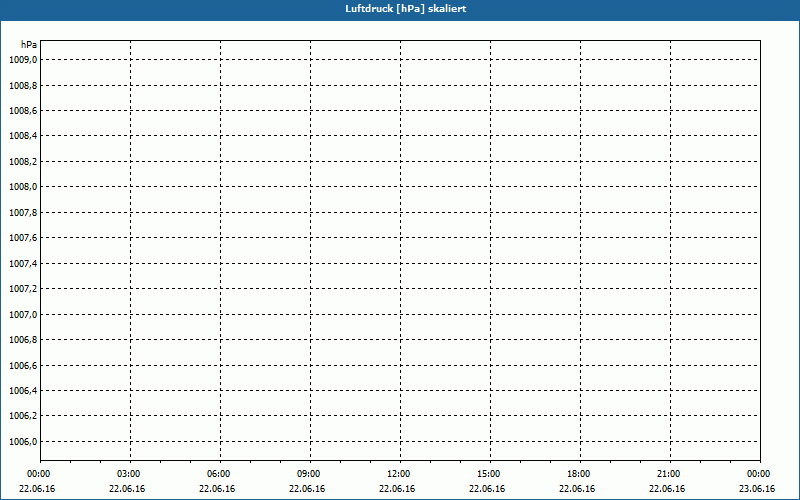Viewport: 800px width, 500px height.
Task: Click the 06:00 time label
Action: click(x=218, y=474)
